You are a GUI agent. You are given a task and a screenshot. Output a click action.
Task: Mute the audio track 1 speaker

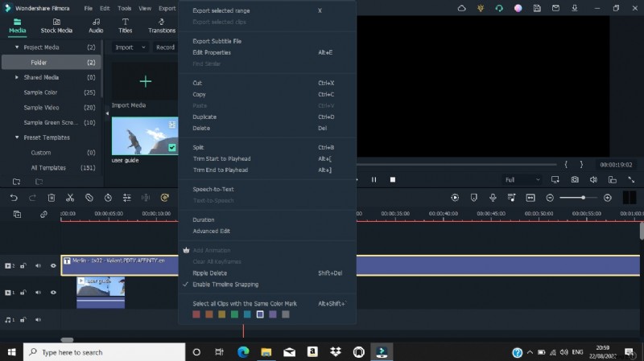pyautogui.click(x=37, y=319)
